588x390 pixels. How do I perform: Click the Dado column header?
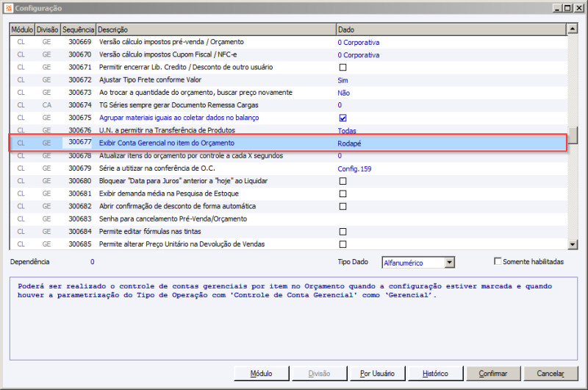(451, 29)
